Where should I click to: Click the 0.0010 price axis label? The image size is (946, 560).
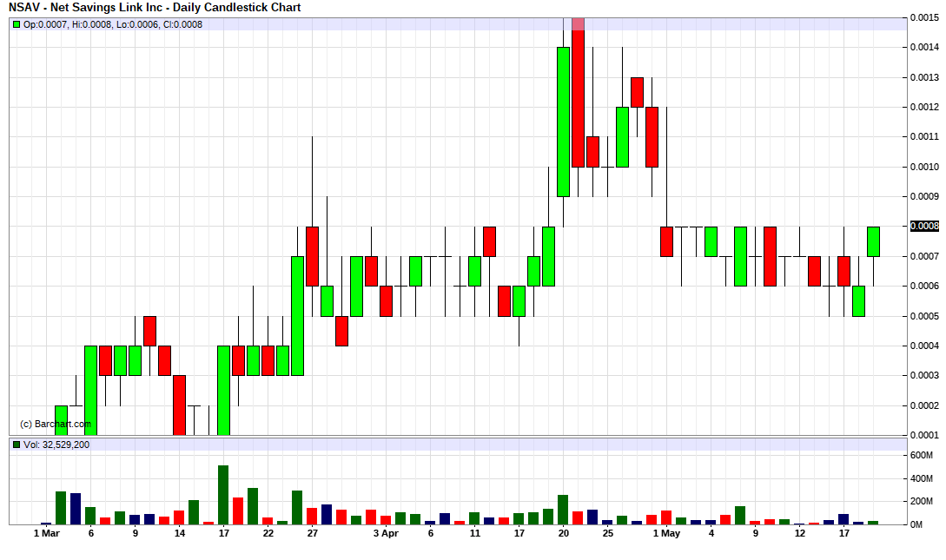pos(924,167)
